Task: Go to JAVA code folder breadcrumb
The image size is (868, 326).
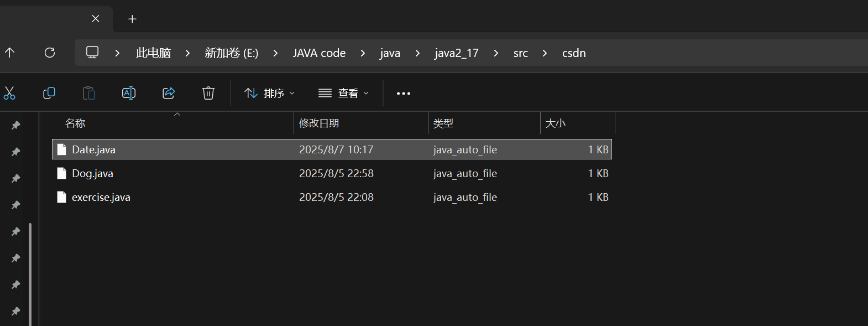Action: [319, 53]
